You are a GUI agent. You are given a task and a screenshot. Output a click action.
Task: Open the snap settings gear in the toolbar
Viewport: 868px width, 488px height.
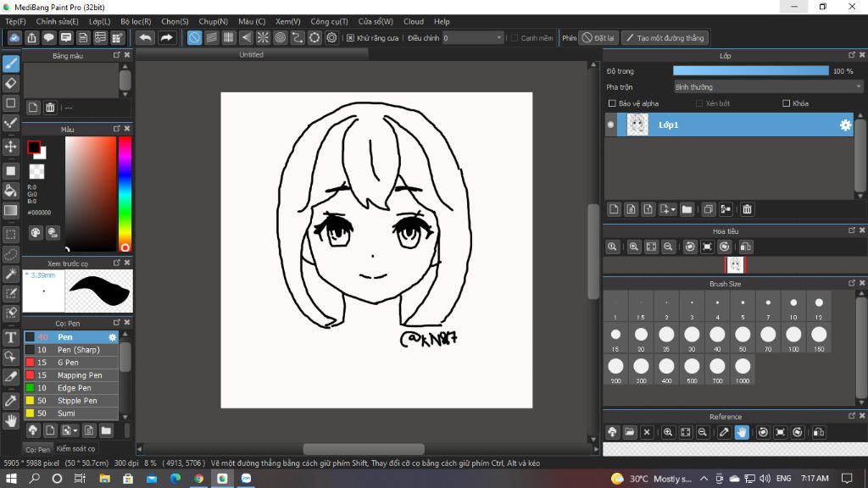331,37
